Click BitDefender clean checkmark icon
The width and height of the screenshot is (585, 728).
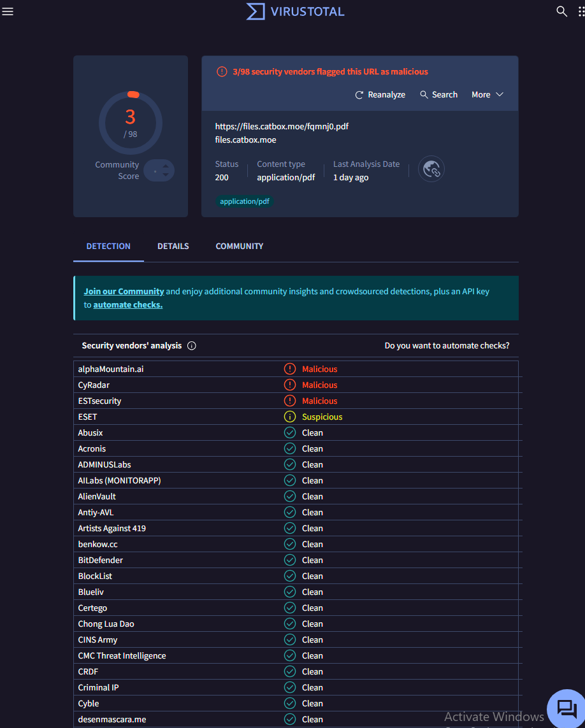click(290, 560)
